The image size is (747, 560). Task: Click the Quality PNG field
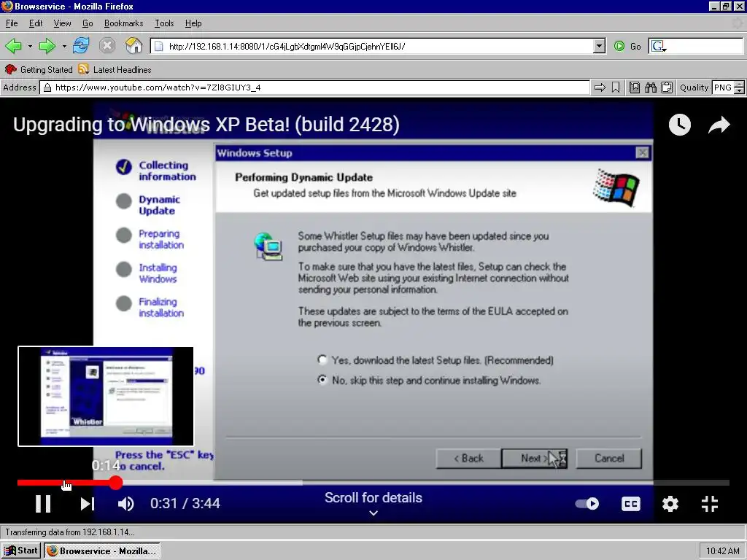[722, 87]
